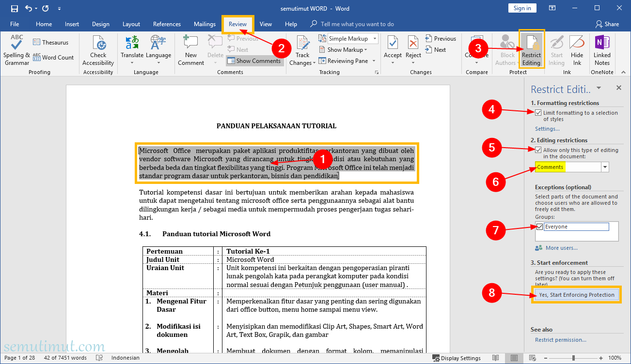
Task: Switch to the Home tab
Action: coord(44,24)
